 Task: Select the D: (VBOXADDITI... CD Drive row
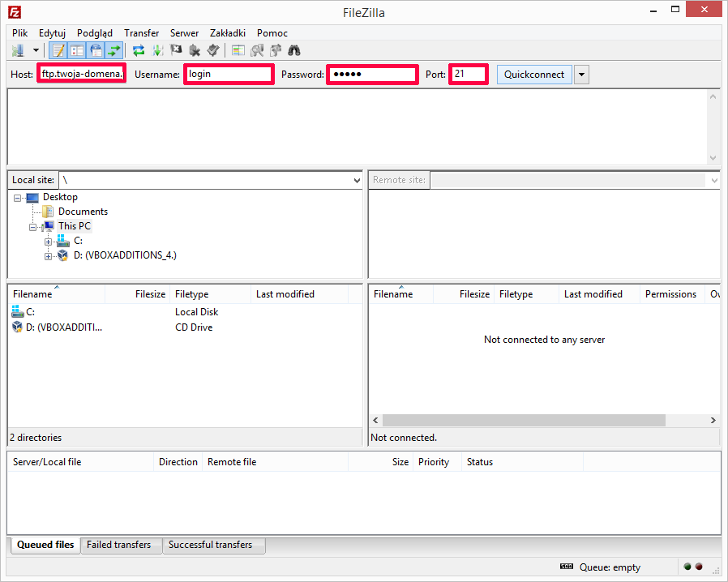click(185, 327)
